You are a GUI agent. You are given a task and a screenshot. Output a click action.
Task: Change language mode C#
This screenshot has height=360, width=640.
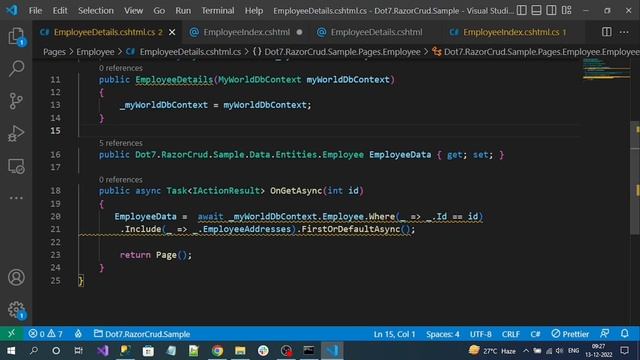coord(535,334)
